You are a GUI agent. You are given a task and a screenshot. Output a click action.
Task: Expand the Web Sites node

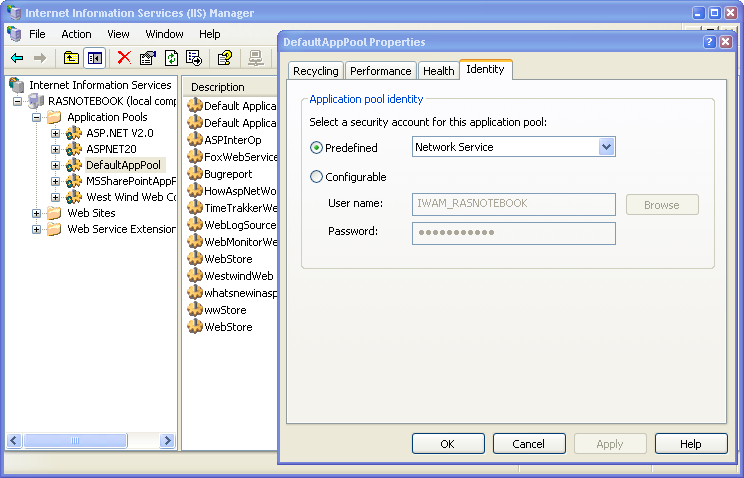36,214
